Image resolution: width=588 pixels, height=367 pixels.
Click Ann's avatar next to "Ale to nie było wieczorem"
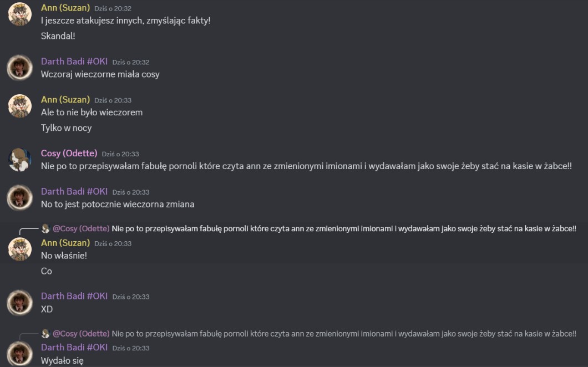pos(19,106)
